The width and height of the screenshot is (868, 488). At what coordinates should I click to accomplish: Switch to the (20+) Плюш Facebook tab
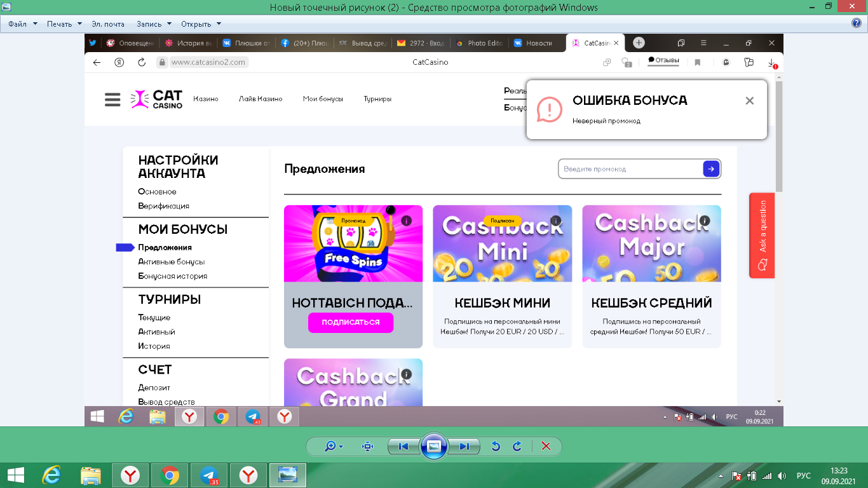pyautogui.click(x=304, y=43)
